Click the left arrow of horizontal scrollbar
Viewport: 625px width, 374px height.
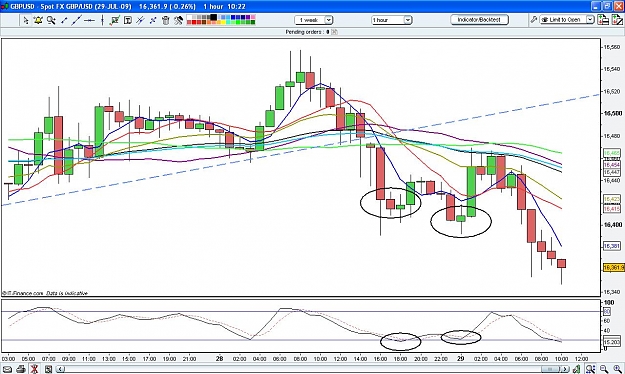click(60, 369)
